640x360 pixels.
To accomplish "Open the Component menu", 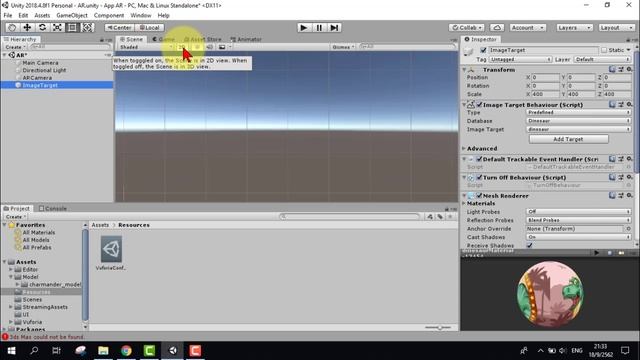I will 109,15.
